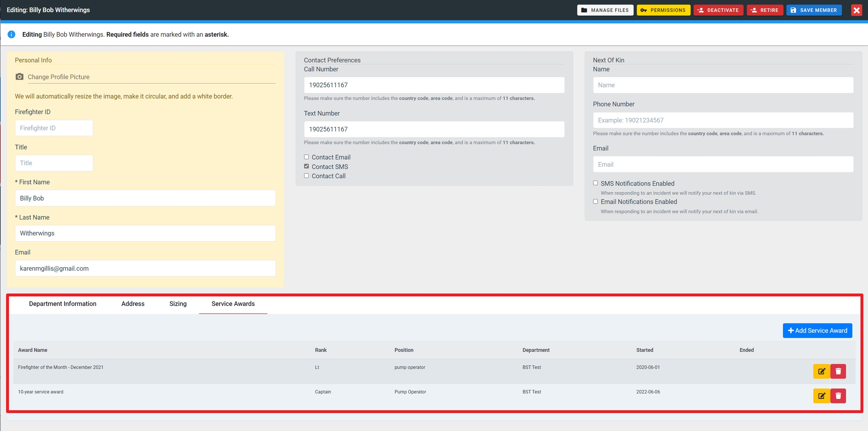The width and height of the screenshot is (868, 431).
Task: Open member Permissions
Action: pos(663,10)
